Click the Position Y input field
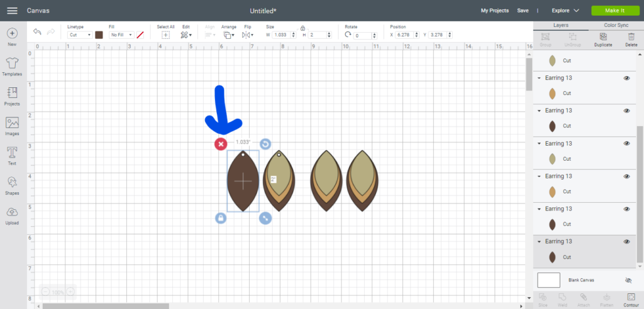Screen dimensions: 644x309 tap(438, 35)
